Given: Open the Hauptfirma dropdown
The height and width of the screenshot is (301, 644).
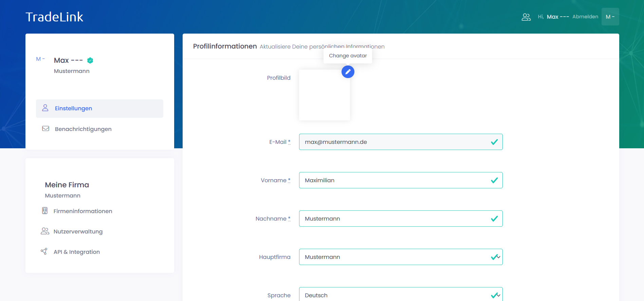Looking at the screenshot, I should click(x=401, y=257).
